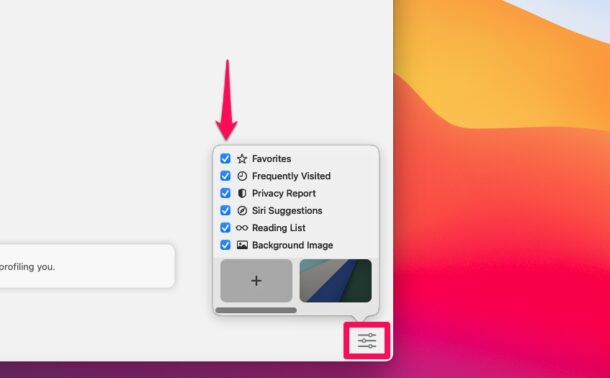Click the Background Image picture icon

(242, 245)
